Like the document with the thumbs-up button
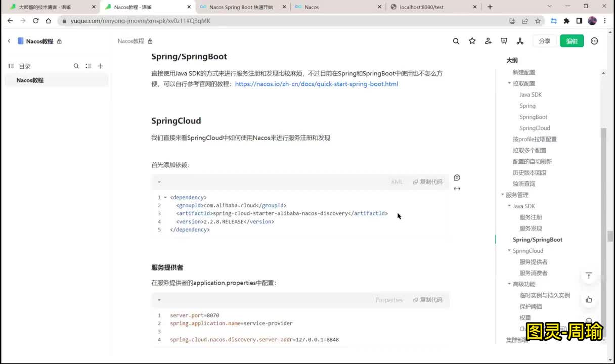Screen dimensions: 615x364 click(x=589, y=299)
